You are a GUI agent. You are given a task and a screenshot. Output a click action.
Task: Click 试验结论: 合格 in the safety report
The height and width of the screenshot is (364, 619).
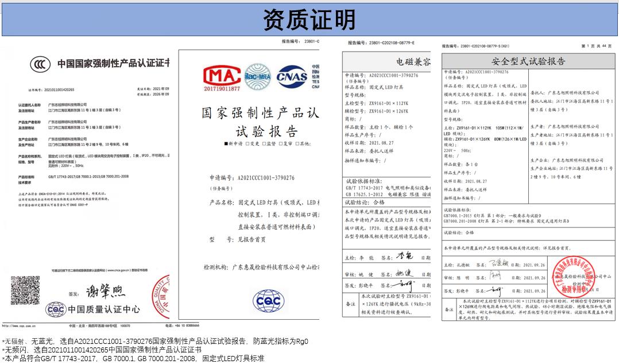coord(459,233)
